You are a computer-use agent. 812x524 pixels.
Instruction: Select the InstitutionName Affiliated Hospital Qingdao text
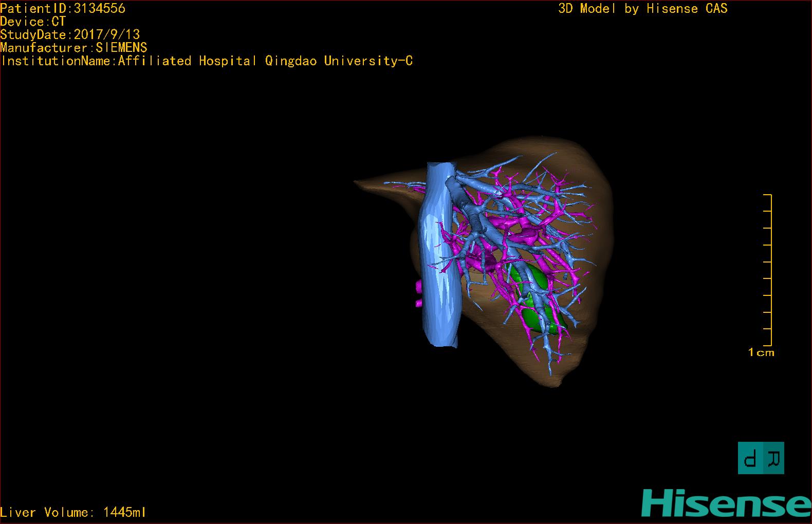207,61
